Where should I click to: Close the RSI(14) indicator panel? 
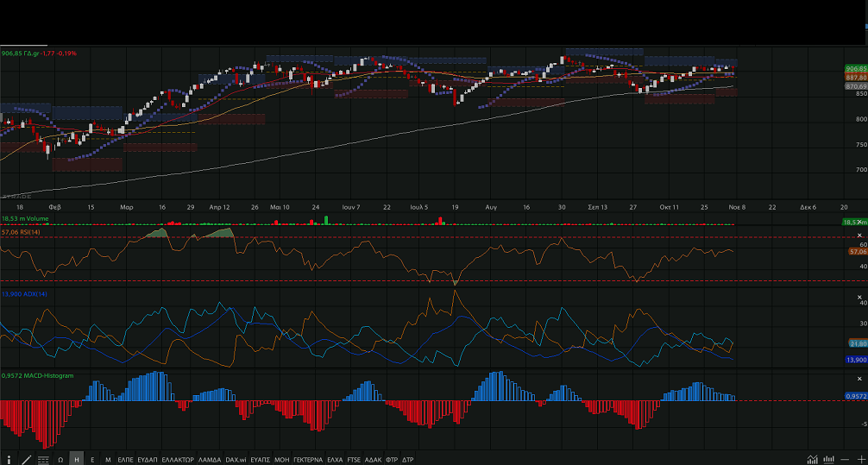coord(859,236)
